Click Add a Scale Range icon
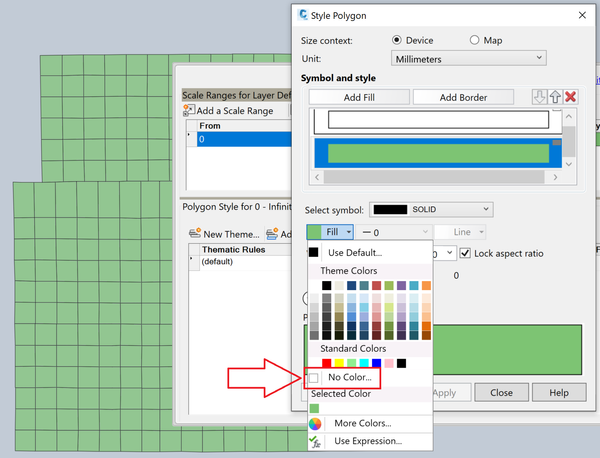 coord(189,111)
